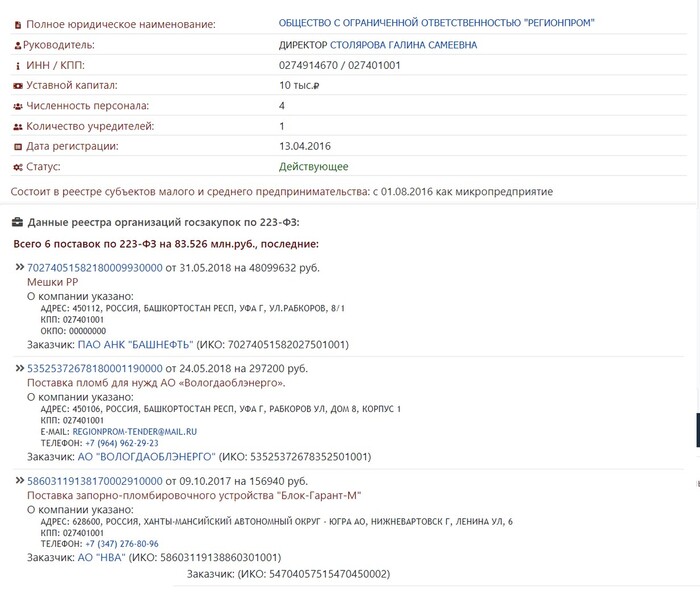The image size is (700, 602).
Task: Click the money icon next to Уставной капитал
Action: point(17,86)
